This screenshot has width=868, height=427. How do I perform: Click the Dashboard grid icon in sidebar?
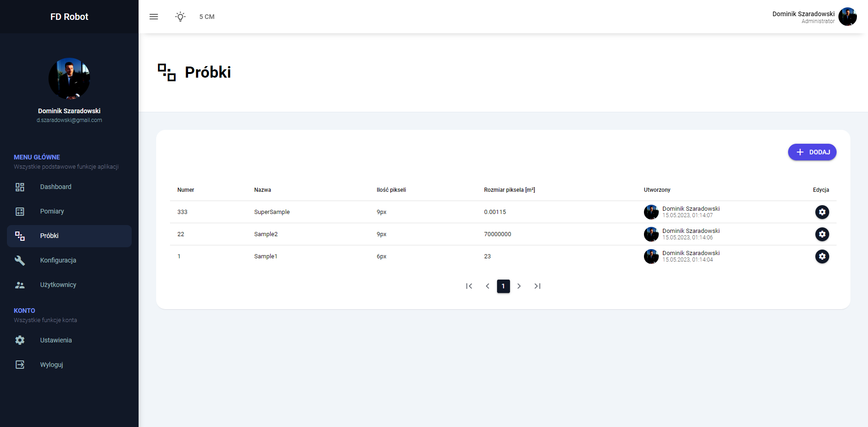[x=20, y=187]
